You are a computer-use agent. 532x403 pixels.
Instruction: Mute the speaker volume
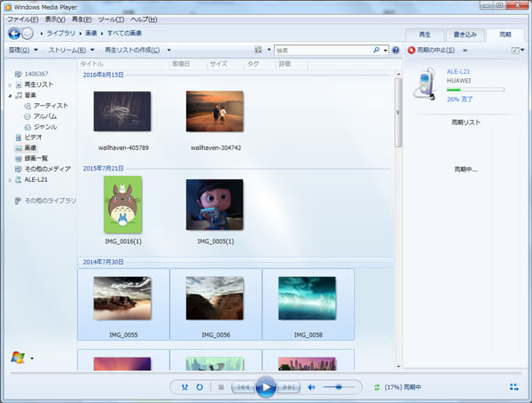coord(311,387)
